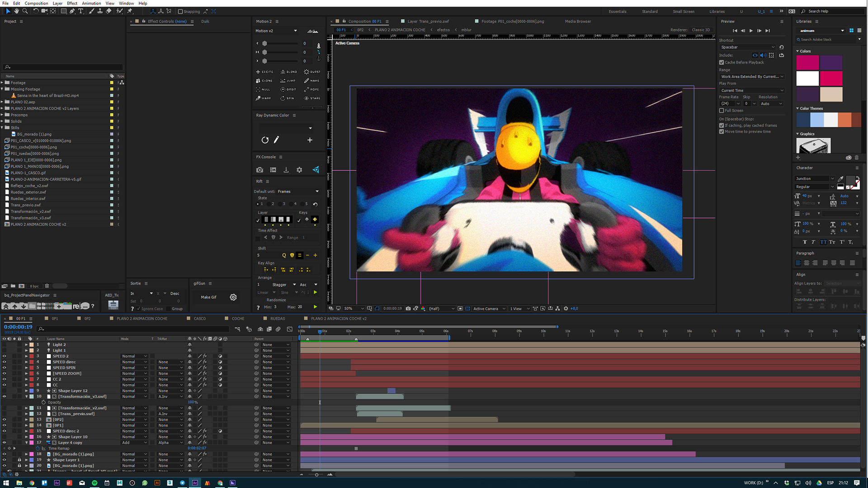Click the timeline current time 0:00:00:19
The width and height of the screenshot is (868, 488).
pos(18,327)
